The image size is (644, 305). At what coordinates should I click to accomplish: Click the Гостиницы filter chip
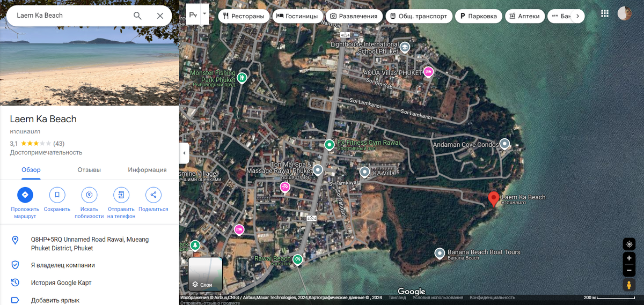(297, 16)
